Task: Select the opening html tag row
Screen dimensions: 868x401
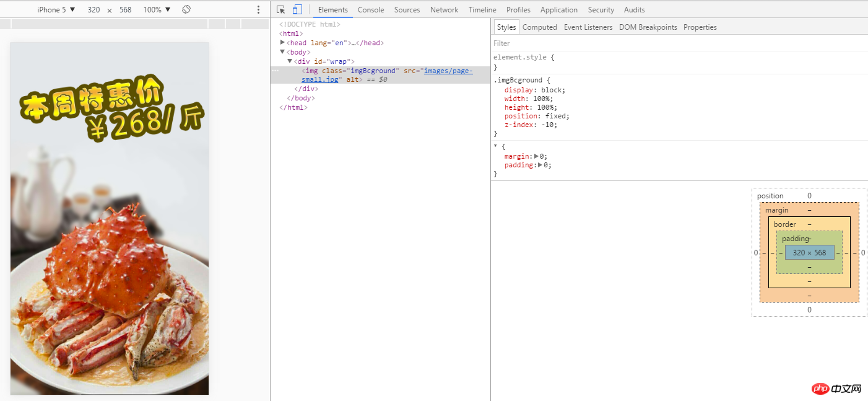Action: tap(291, 33)
